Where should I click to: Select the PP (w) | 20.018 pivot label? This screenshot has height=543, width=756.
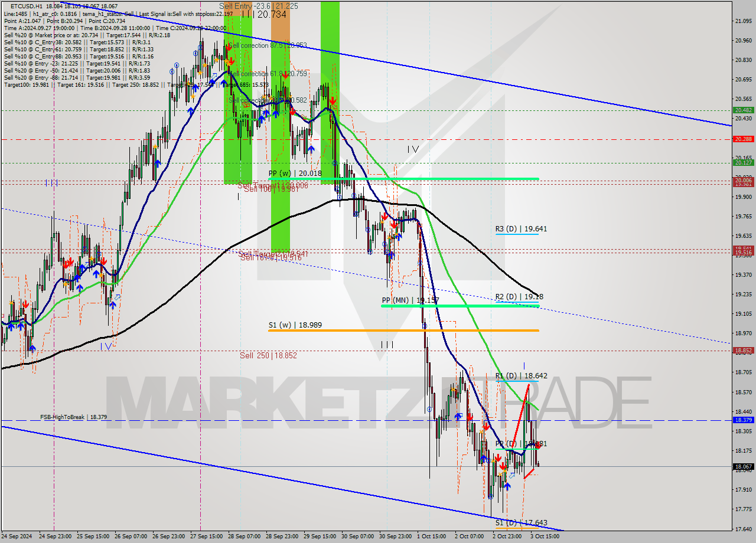295,174
